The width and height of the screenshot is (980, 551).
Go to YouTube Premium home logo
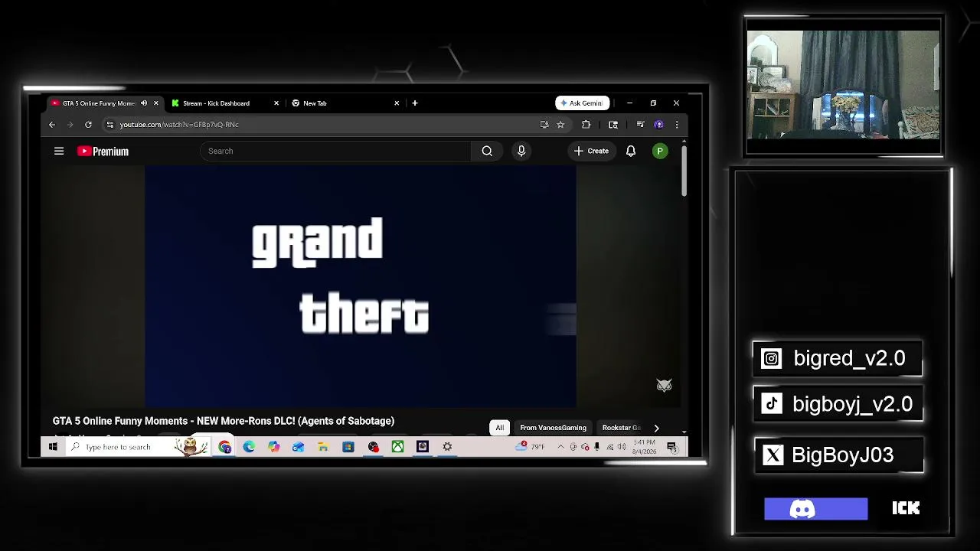[103, 152]
